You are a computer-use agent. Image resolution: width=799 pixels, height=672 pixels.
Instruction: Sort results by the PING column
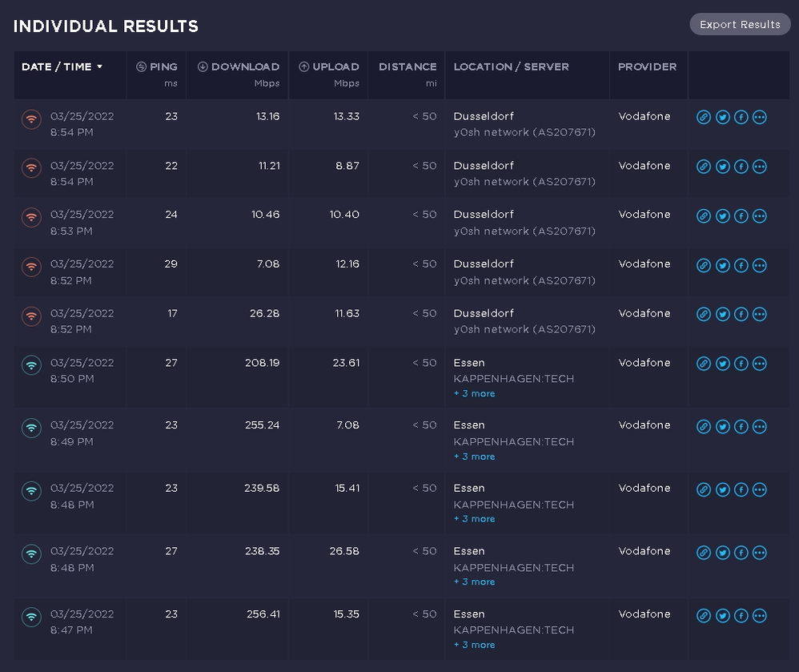click(157, 67)
